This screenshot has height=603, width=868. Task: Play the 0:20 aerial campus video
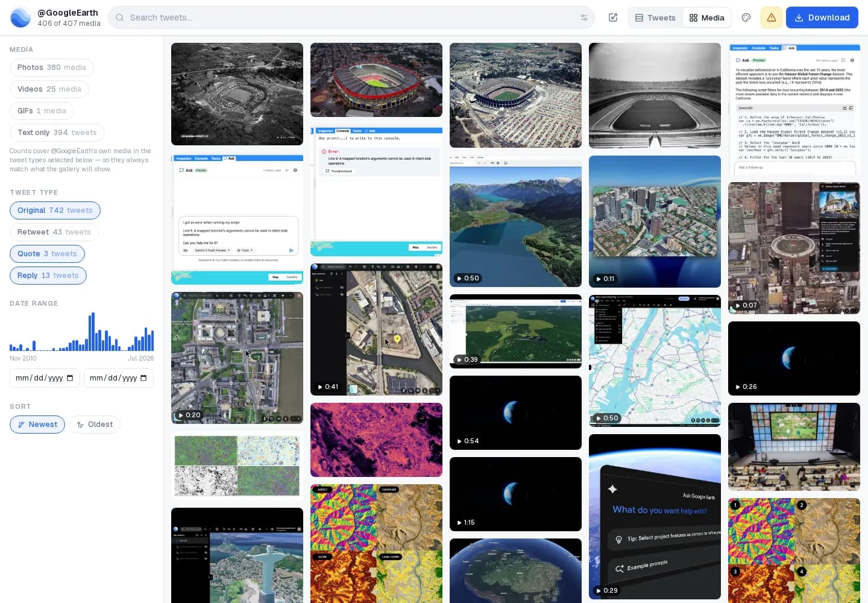237,358
